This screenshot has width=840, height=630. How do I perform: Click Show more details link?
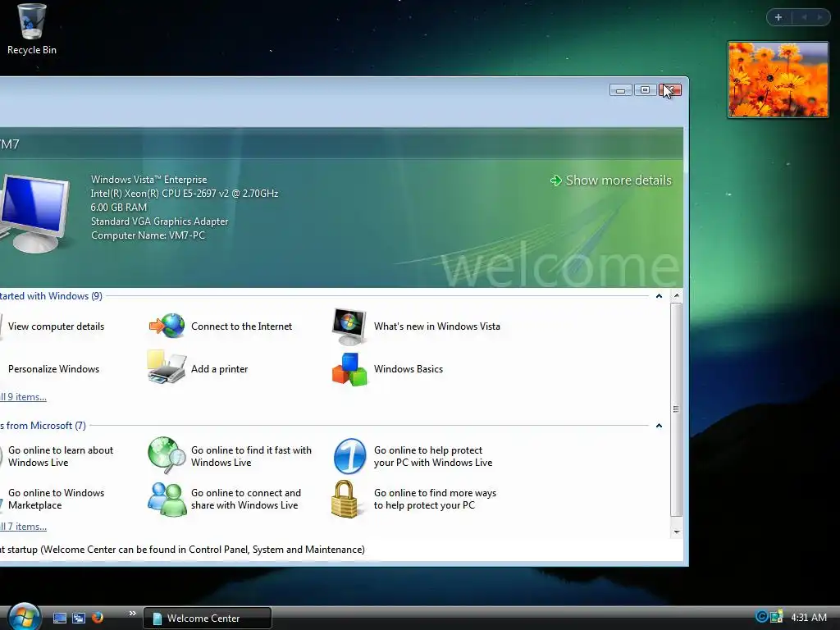pos(619,180)
